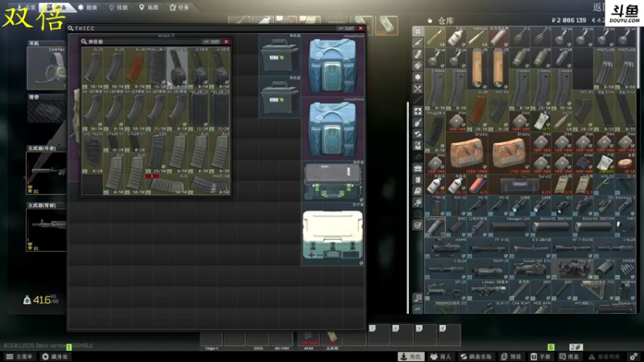Click the 41.6 carry weight indicator
Viewport: 644px width, 362px height.
coord(41,300)
